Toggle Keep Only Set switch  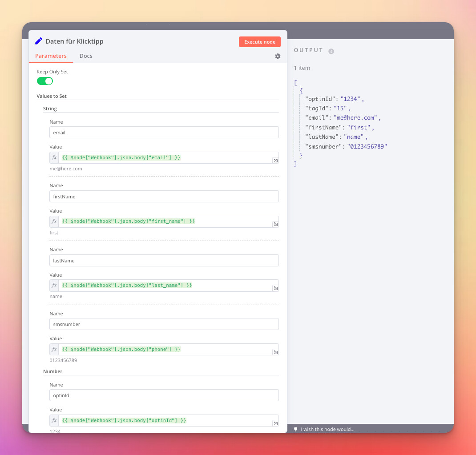44,81
